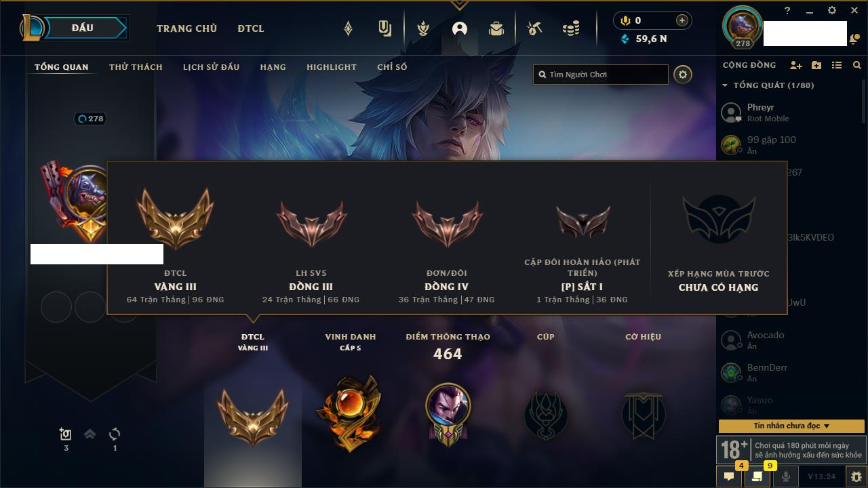868x488 pixels.
Task: Open missions icon with 9 badge
Action: tap(757, 476)
